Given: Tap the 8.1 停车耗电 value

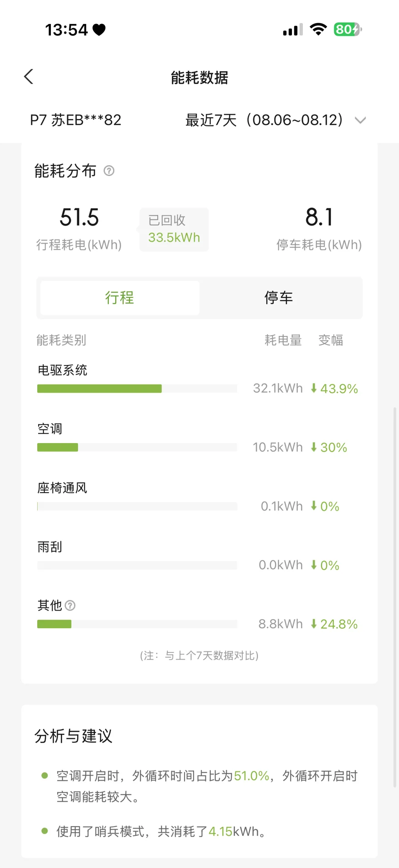Looking at the screenshot, I should (319, 217).
